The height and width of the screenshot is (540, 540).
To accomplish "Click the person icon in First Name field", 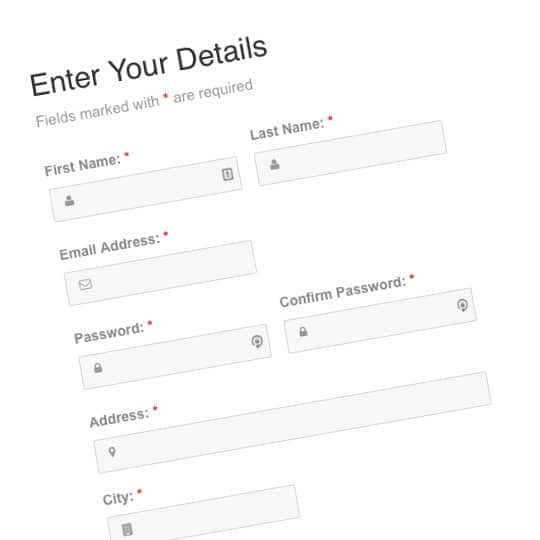I will 70,200.
